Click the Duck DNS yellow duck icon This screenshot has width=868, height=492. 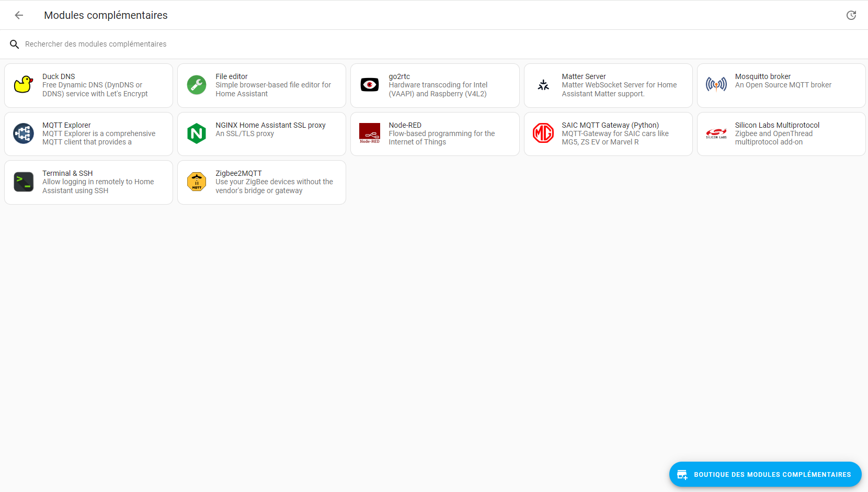coord(24,85)
